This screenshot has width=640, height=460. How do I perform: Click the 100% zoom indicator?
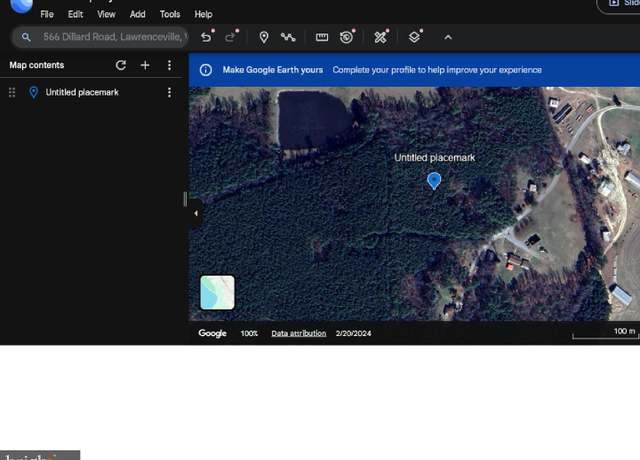pyautogui.click(x=249, y=333)
